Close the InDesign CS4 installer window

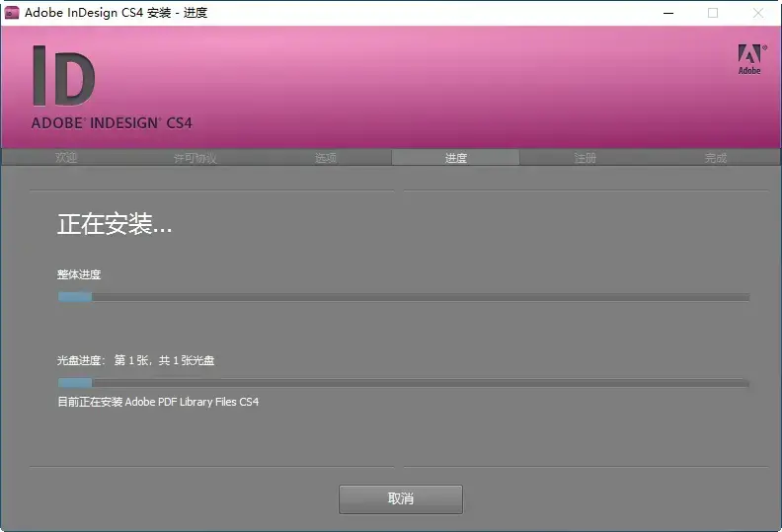coord(758,13)
